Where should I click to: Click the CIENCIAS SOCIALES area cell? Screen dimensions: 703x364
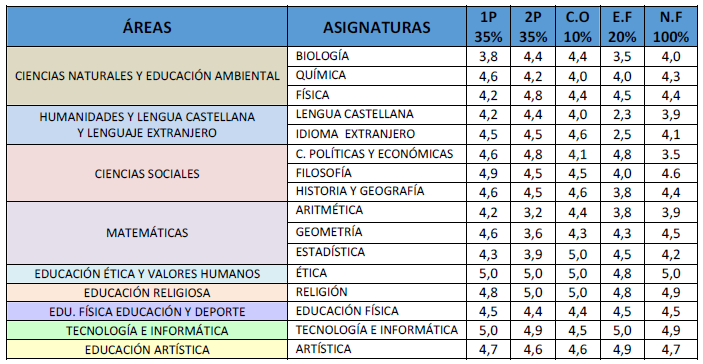pyautogui.click(x=147, y=173)
